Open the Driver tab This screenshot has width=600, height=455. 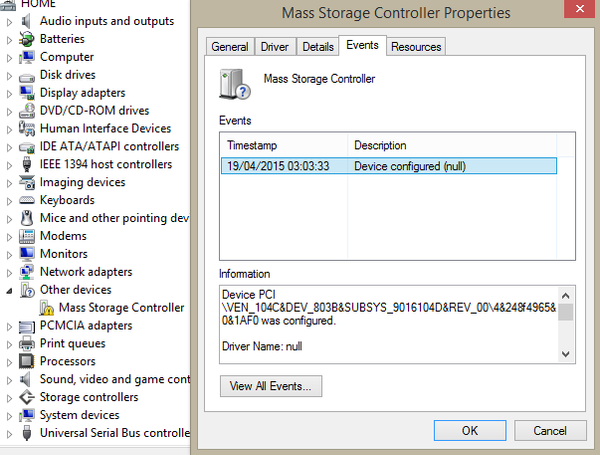coord(274,47)
